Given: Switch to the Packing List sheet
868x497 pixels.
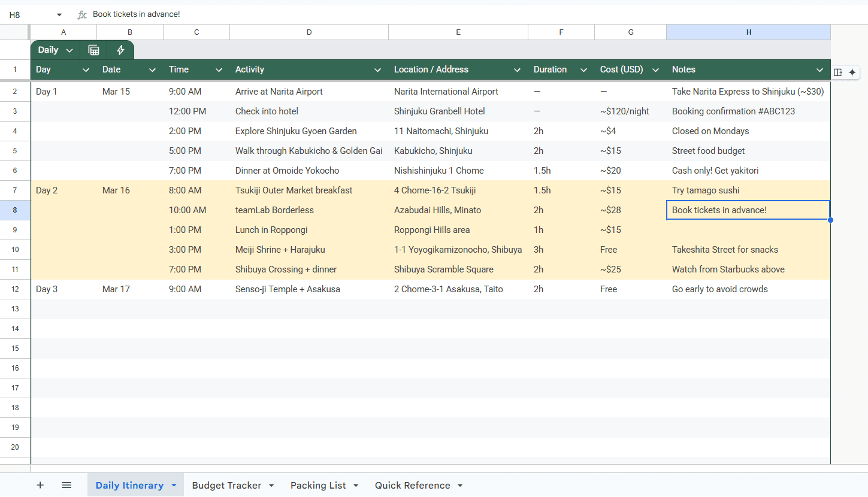Looking at the screenshot, I should (318, 485).
